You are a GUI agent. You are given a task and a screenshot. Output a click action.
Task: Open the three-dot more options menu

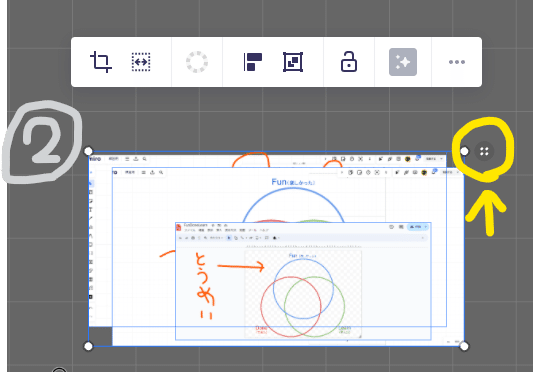click(457, 62)
